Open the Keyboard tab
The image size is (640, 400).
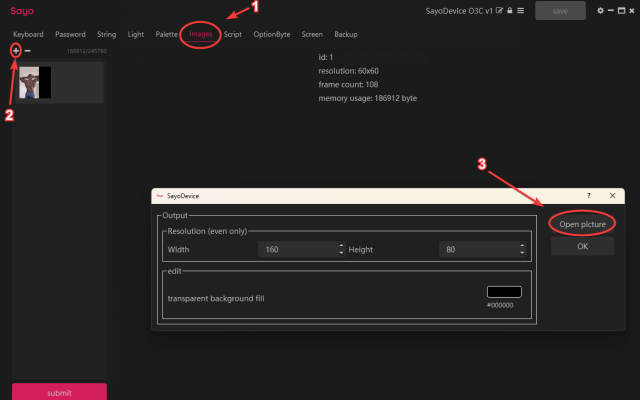click(28, 34)
